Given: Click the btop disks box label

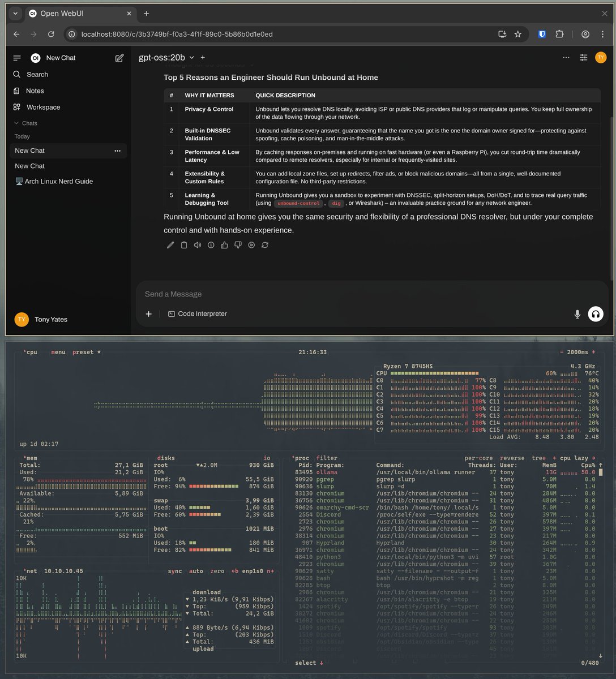Looking at the screenshot, I should pos(166,458).
